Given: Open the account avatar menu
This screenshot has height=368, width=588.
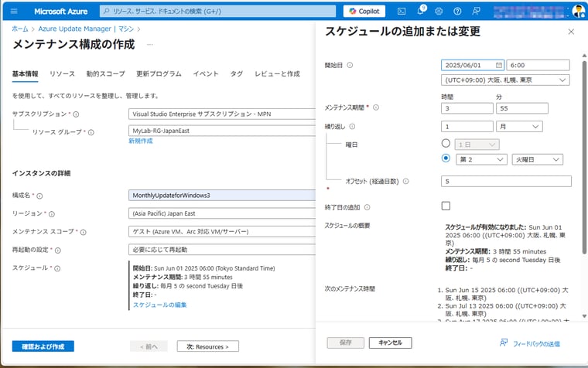Looking at the screenshot, I should click(x=578, y=12).
